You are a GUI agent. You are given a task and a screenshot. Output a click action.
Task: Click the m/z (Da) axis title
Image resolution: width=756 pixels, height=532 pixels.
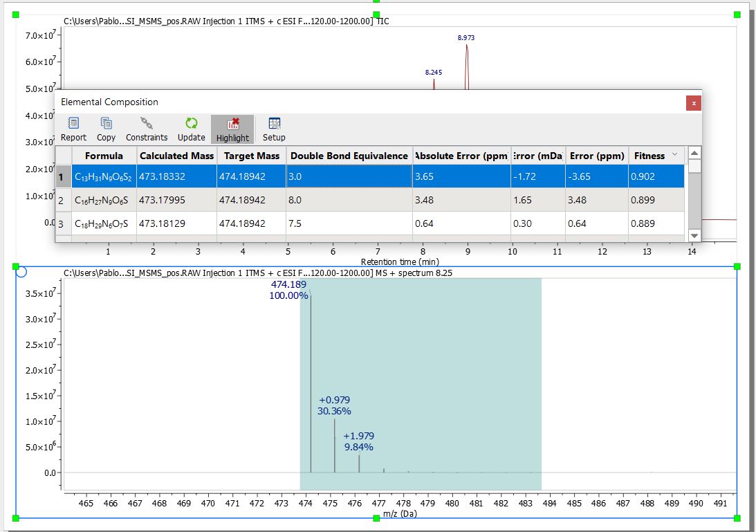pyautogui.click(x=400, y=514)
